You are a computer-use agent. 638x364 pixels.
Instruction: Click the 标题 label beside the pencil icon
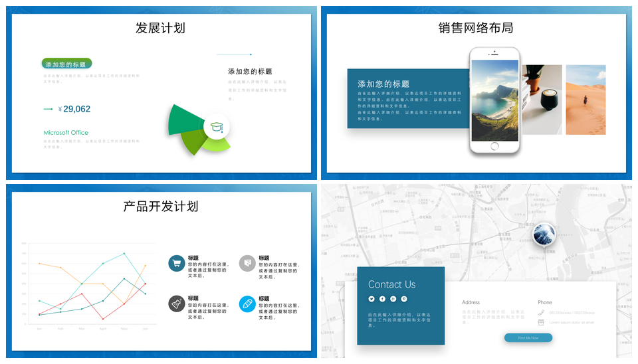coord(264,298)
